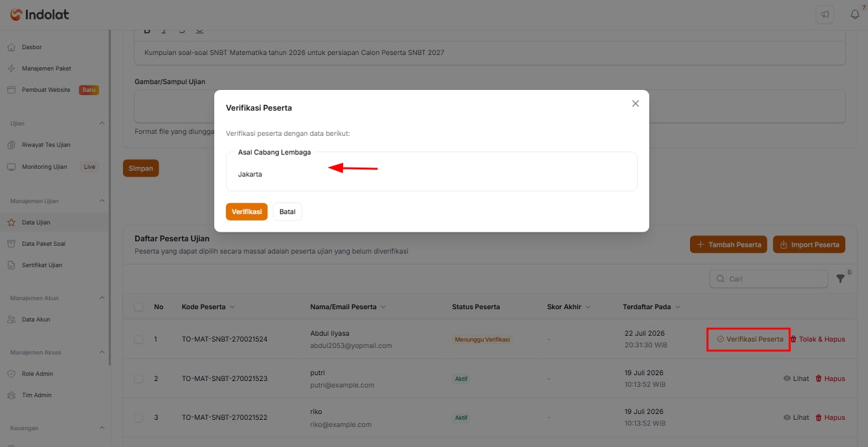Sort by Nama/Email Peserta column
This screenshot has width=868, height=447.
[348, 307]
